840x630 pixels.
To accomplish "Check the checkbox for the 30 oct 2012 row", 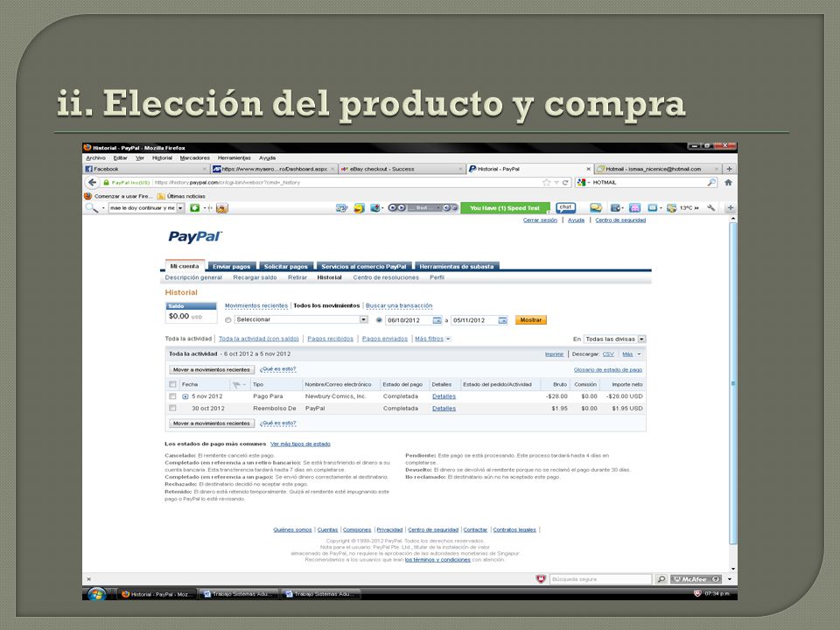I will (172, 409).
